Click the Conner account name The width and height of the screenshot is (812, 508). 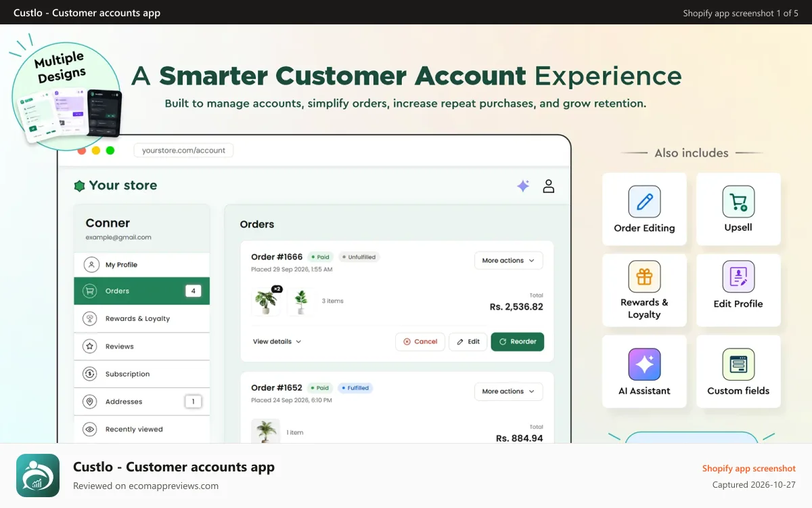[x=108, y=223]
